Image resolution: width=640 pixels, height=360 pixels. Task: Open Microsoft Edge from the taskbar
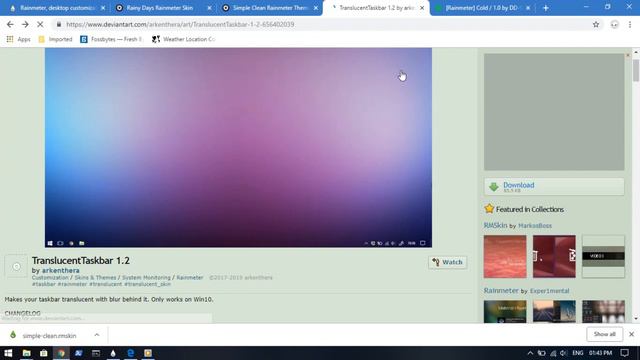(x=131, y=353)
